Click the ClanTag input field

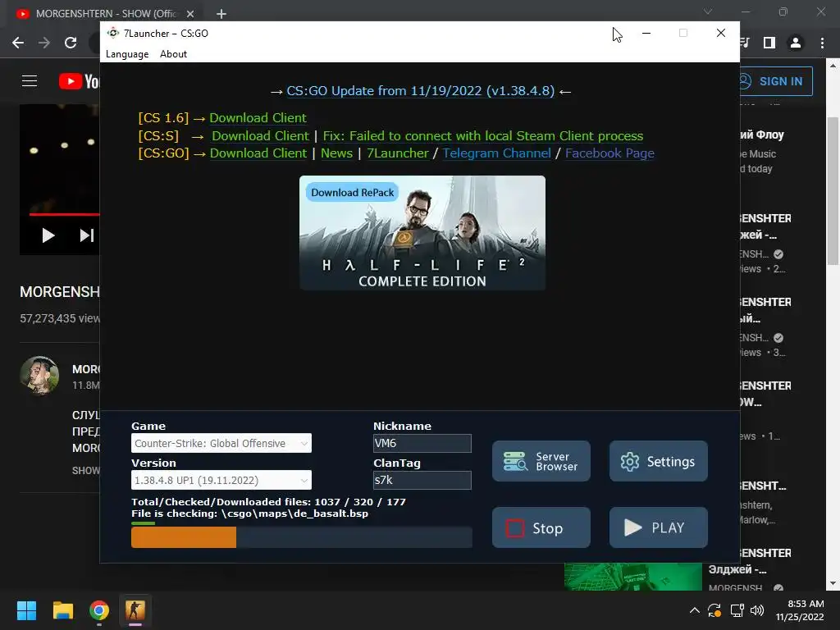(x=422, y=480)
